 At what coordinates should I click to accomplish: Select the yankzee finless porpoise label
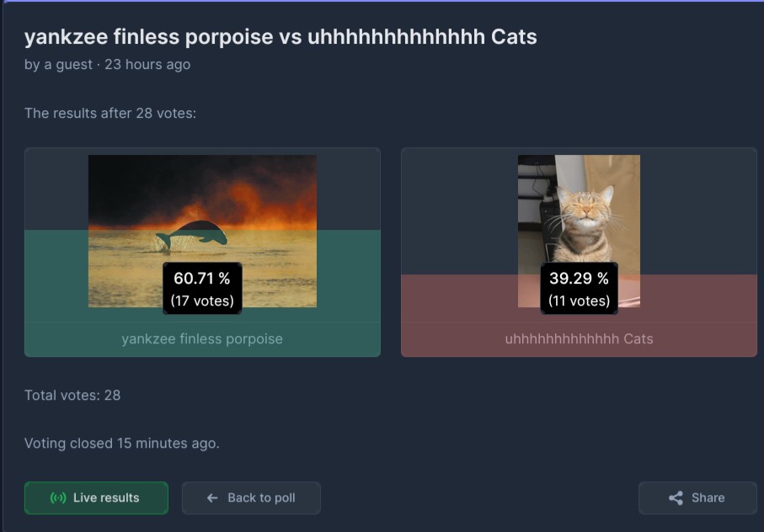click(202, 338)
